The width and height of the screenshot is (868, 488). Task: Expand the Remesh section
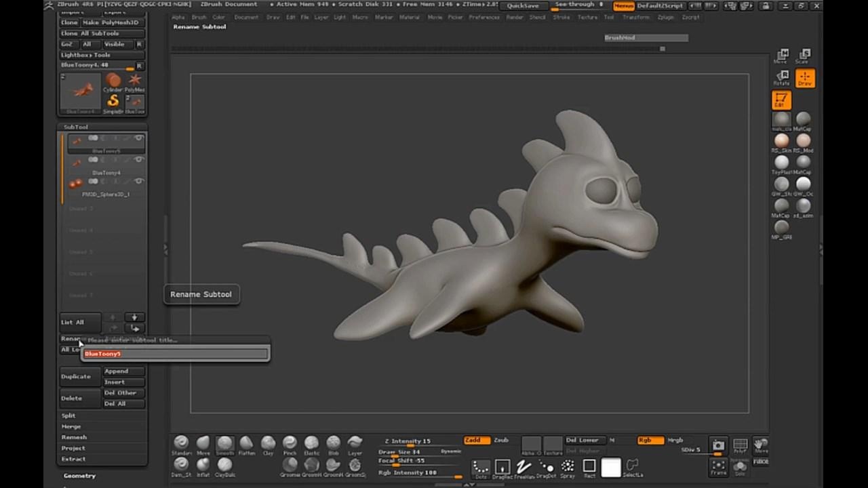(74, 437)
